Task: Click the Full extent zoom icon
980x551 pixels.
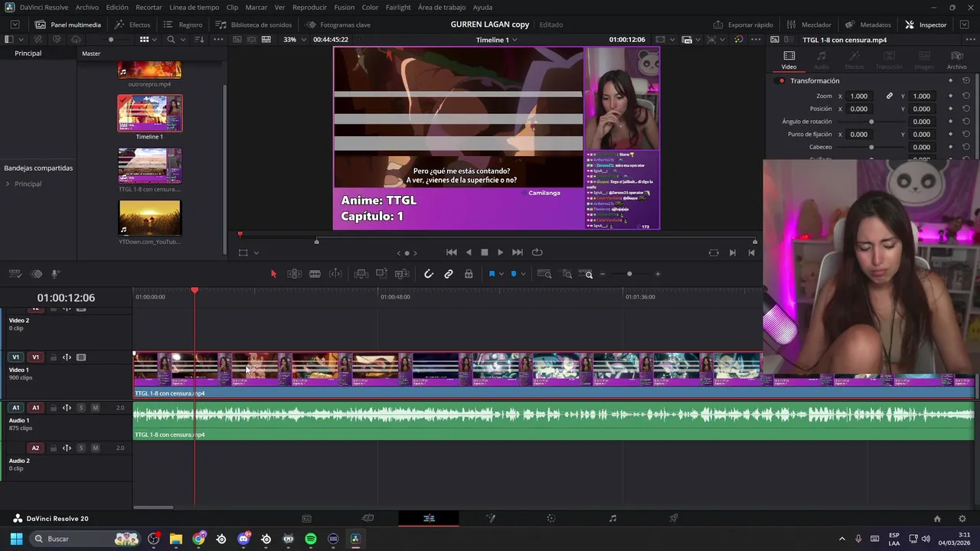Action: 544,274
